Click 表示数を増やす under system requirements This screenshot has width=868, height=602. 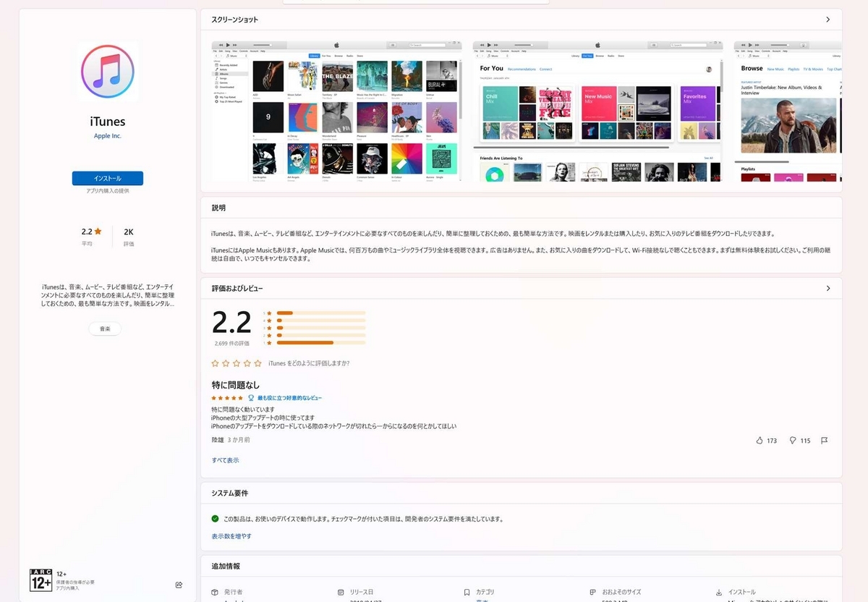click(x=231, y=536)
